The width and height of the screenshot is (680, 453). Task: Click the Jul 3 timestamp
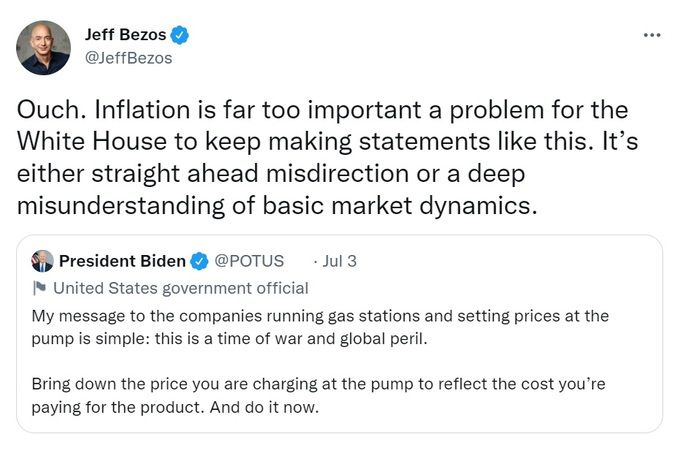point(339,261)
